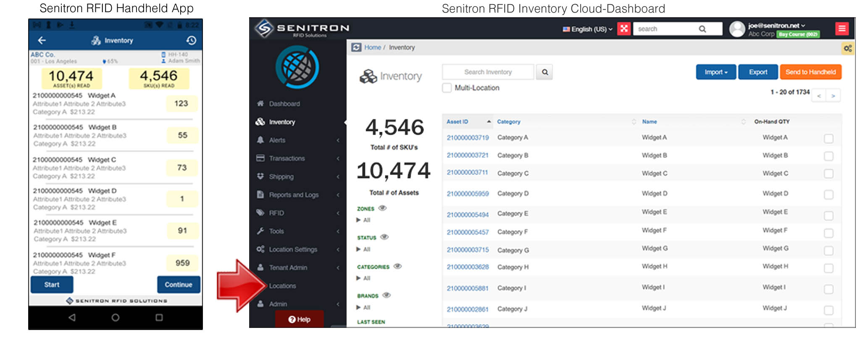Click Search Inventory magnifier button
The width and height of the screenshot is (868, 338).
[x=545, y=72]
